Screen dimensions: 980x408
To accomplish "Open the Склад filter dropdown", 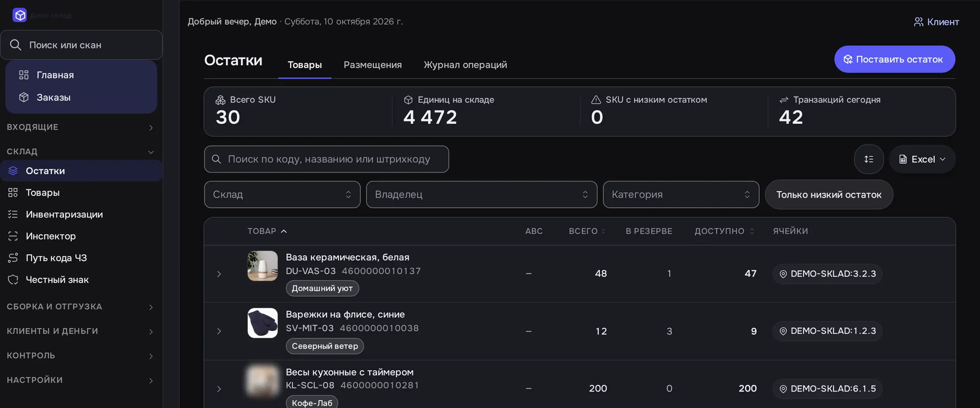I will (282, 194).
